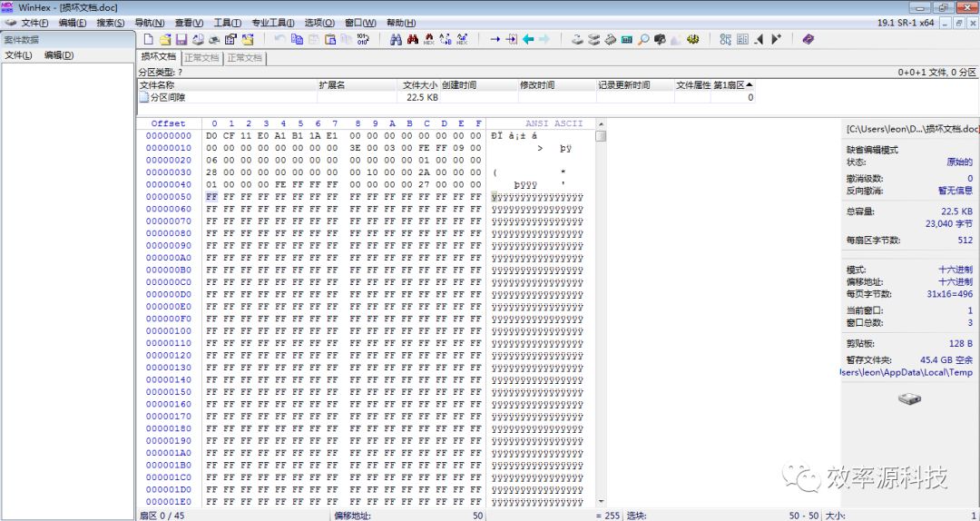This screenshot has height=521, width=980.
Task: Click the 31x16=496 bytes-per-page value
Action: pos(949,294)
